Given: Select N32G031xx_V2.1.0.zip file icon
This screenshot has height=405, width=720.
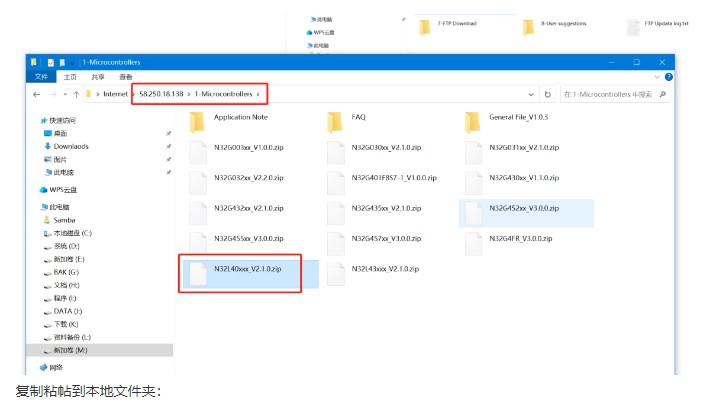Looking at the screenshot, I should [473, 152].
